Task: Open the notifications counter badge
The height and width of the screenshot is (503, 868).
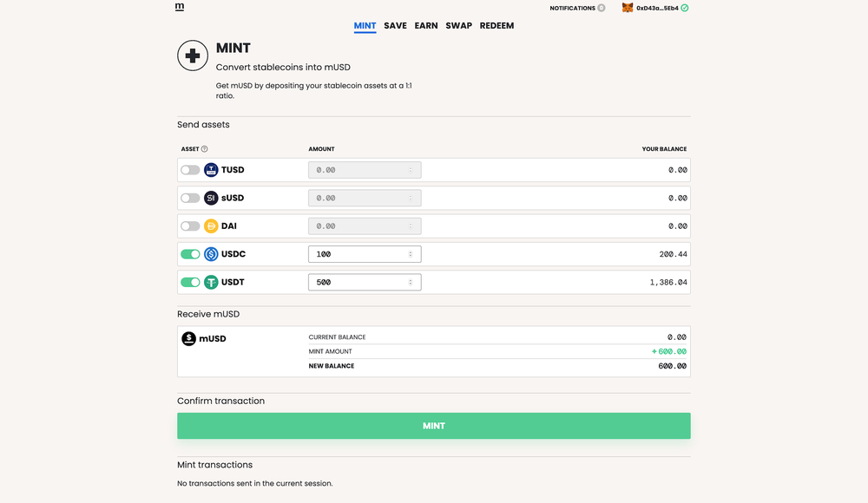Action: (602, 8)
